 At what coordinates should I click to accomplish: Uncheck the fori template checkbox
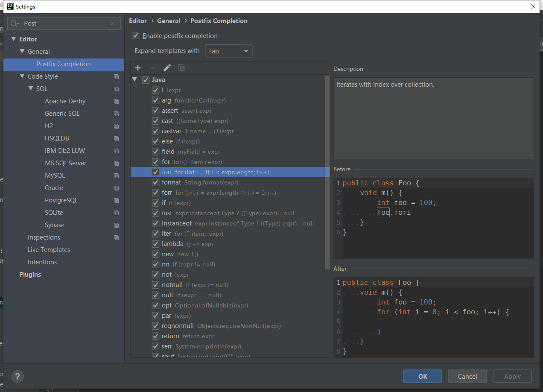click(x=156, y=172)
